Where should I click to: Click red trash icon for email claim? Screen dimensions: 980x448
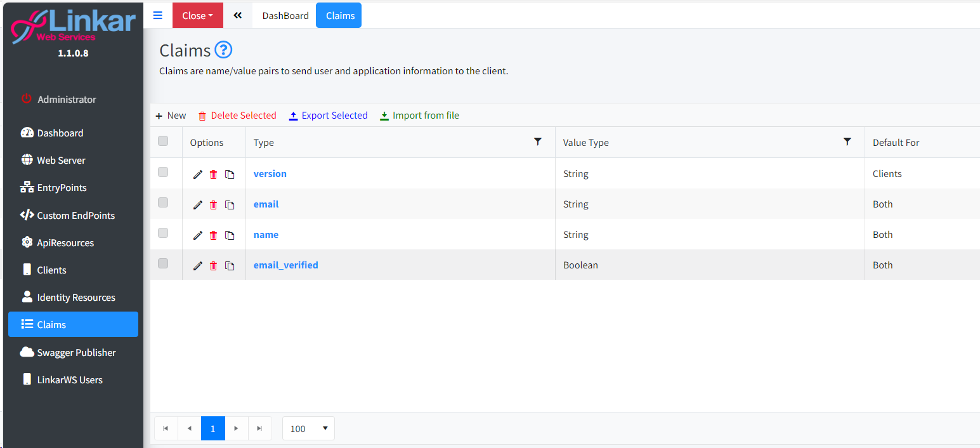214,205
